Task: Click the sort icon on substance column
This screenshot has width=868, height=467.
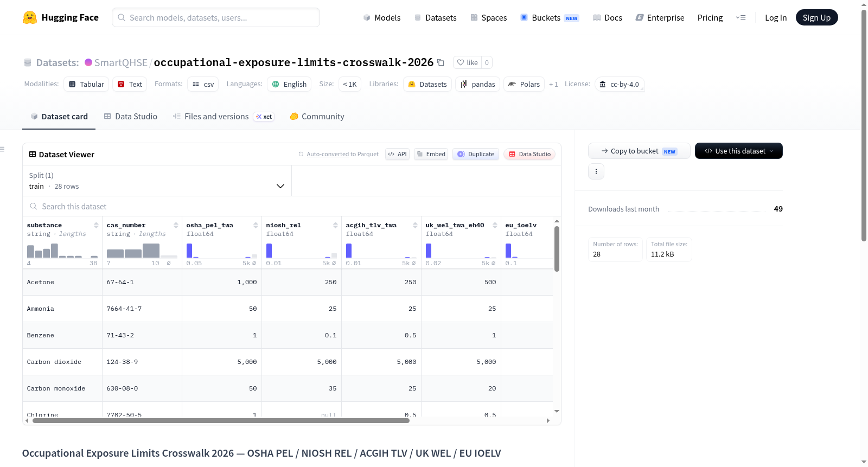Action: [x=96, y=225]
